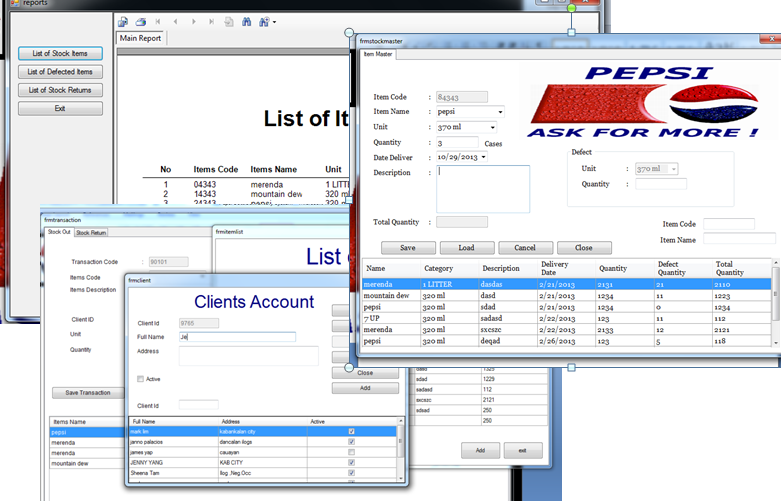The width and height of the screenshot is (781, 501).
Task: Switch to Stock Out tab in frmtransaction
Action: click(x=59, y=232)
